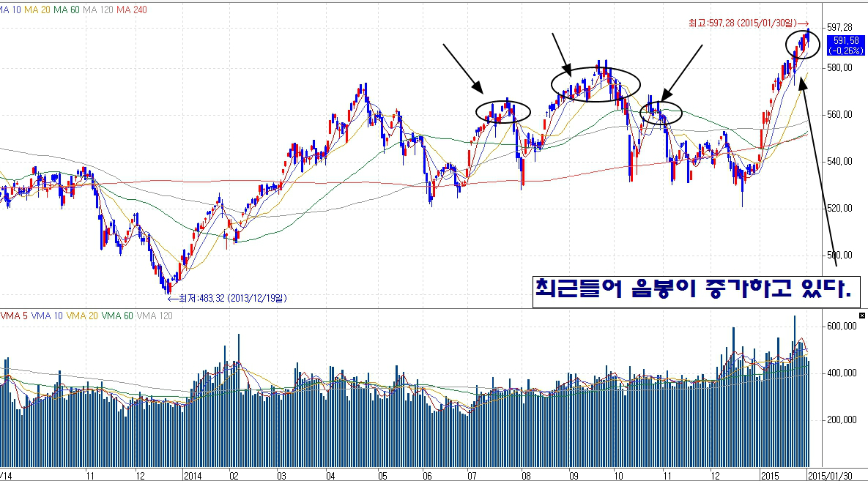Image resolution: width=868 pixels, height=481 pixels.
Task: Click the VMA 120 legend label
Action: (x=155, y=316)
